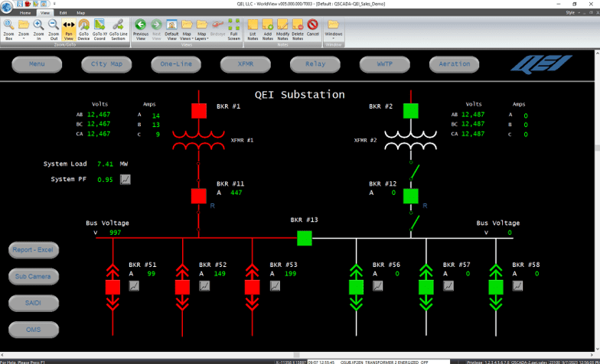Open the WWTP screen
The height and width of the screenshot is (364, 600).
point(384,64)
